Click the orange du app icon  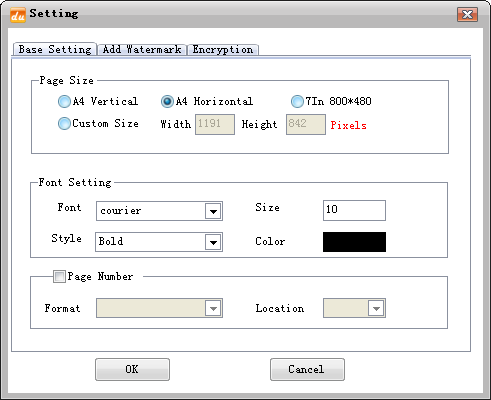18,15
